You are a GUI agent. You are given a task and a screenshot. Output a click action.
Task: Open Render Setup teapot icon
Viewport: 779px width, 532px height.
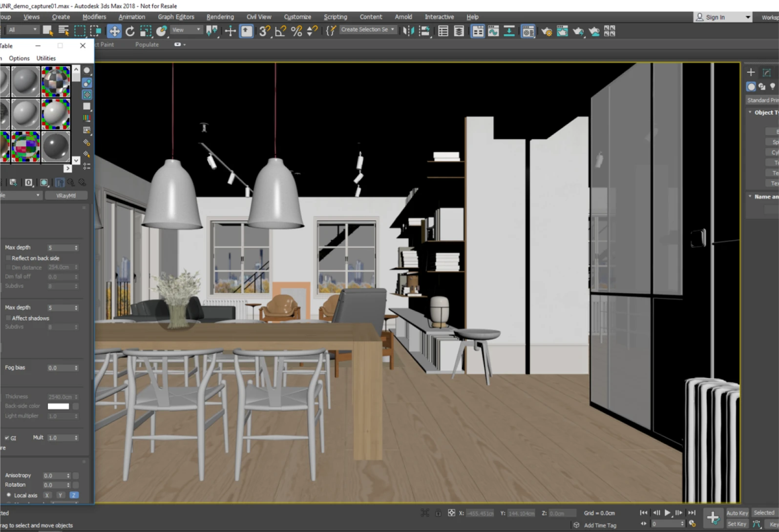(x=546, y=31)
